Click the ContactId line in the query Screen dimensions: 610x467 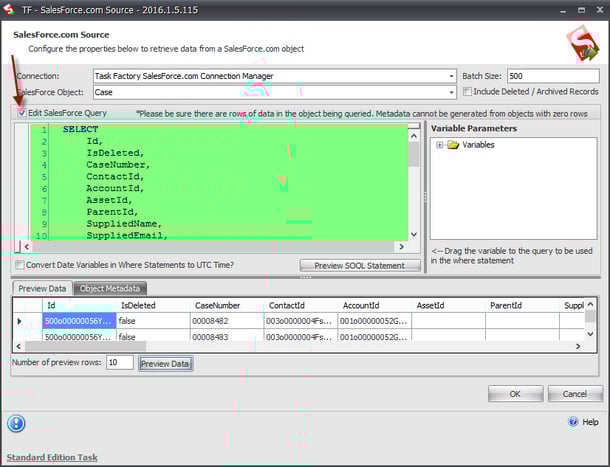pos(115,176)
